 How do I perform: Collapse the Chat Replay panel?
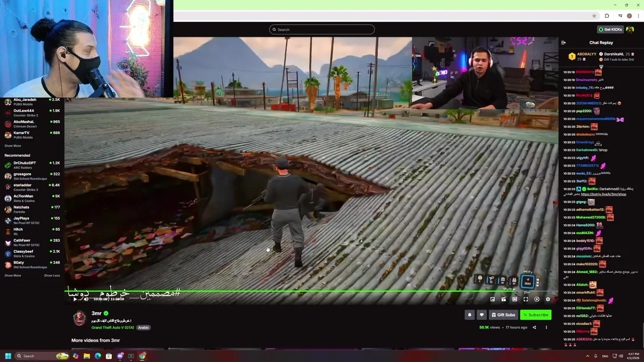coord(563,43)
